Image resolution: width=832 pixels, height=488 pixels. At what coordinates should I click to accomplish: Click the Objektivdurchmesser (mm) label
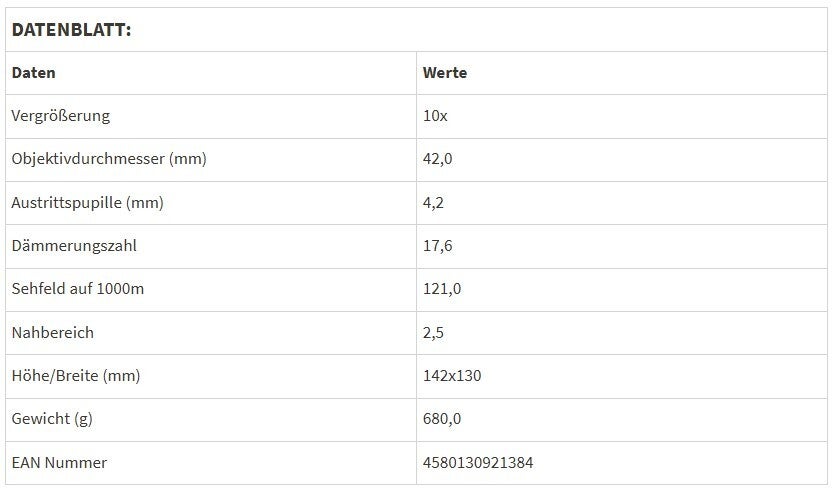click(x=109, y=159)
